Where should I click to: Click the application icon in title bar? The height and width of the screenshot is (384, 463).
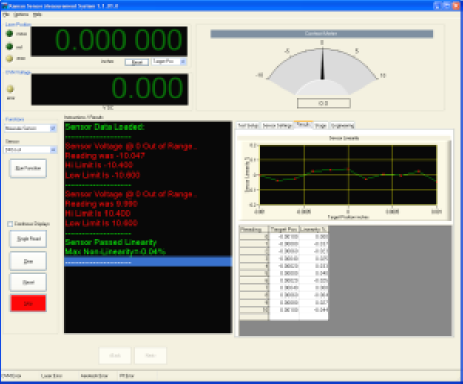[x=4, y=6]
